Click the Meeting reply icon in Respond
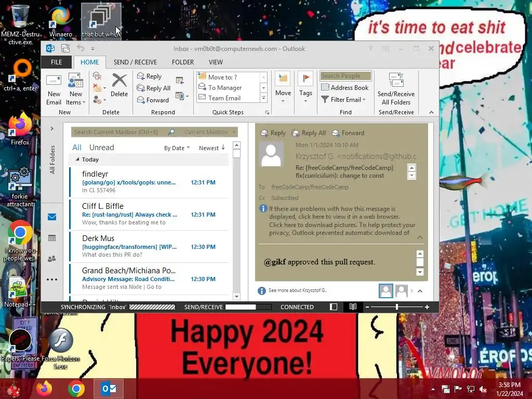The height and width of the screenshot is (399, 532). pyautogui.click(x=180, y=81)
